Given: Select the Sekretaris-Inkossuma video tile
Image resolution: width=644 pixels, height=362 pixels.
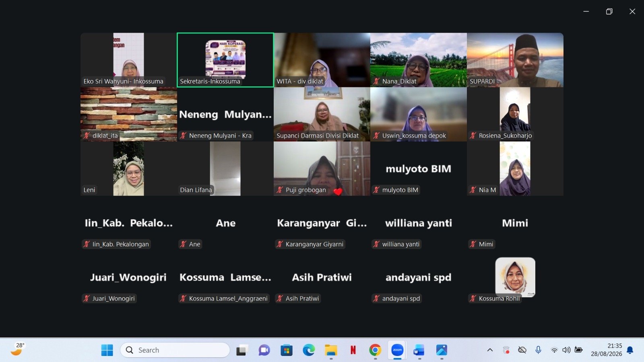Looking at the screenshot, I should click(x=225, y=60).
